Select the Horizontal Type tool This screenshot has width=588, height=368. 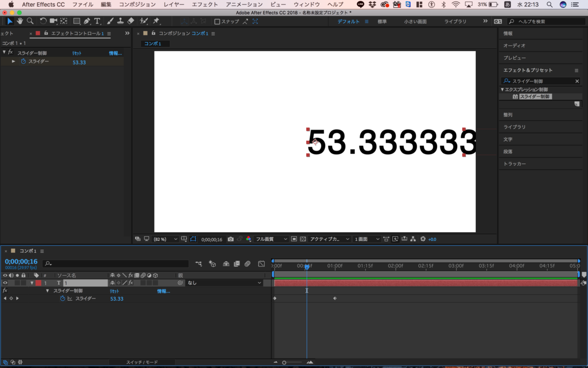coord(97,21)
